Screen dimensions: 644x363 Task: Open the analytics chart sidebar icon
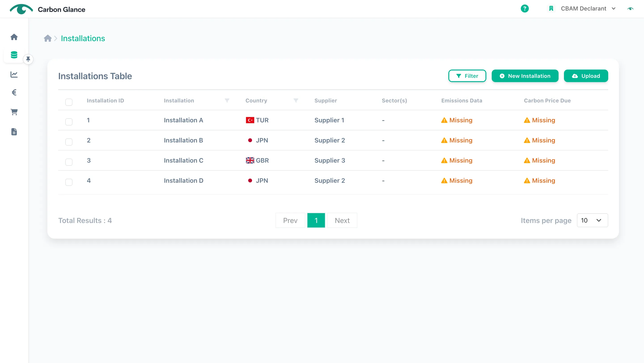pyautogui.click(x=14, y=74)
